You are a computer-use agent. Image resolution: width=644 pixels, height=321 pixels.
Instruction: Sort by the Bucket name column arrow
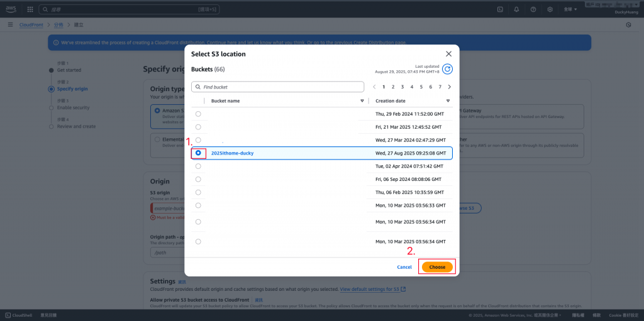(x=362, y=101)
